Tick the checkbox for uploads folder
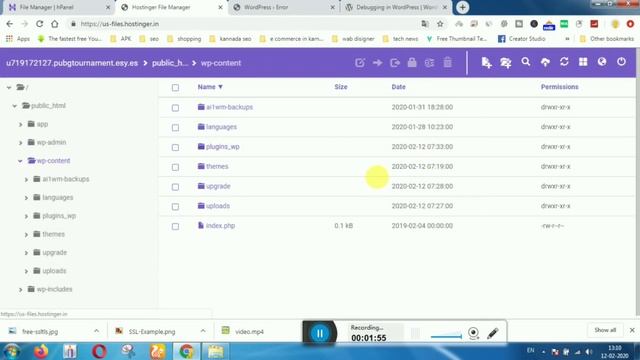Viewport: 640px width, 360px height. (x=175, y=207)
